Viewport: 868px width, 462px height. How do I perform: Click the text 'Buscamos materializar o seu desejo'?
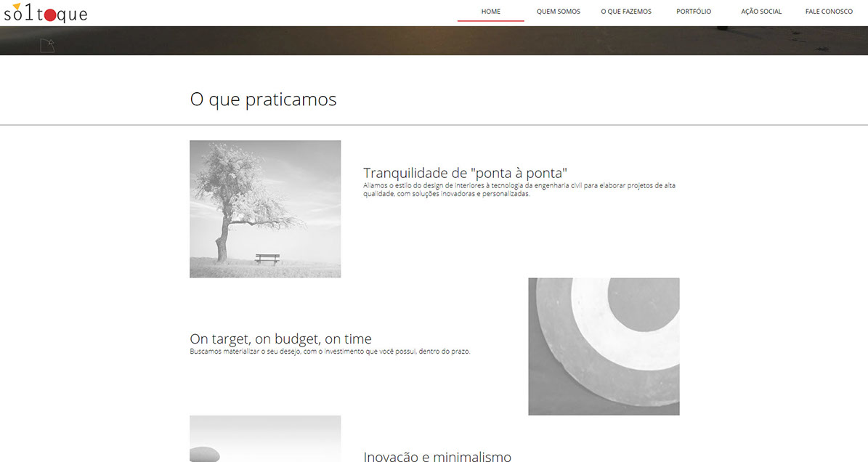point(330,352)
